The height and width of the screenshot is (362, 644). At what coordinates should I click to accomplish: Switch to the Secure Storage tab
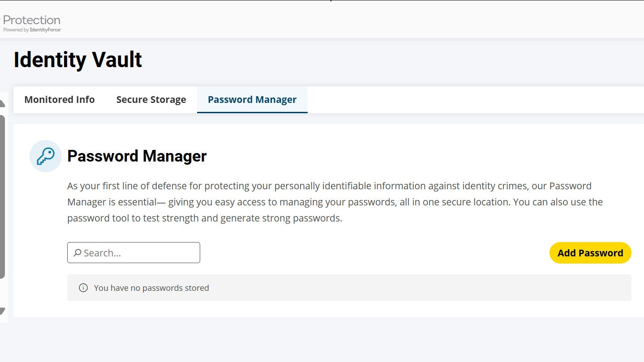tap(151, 100)
